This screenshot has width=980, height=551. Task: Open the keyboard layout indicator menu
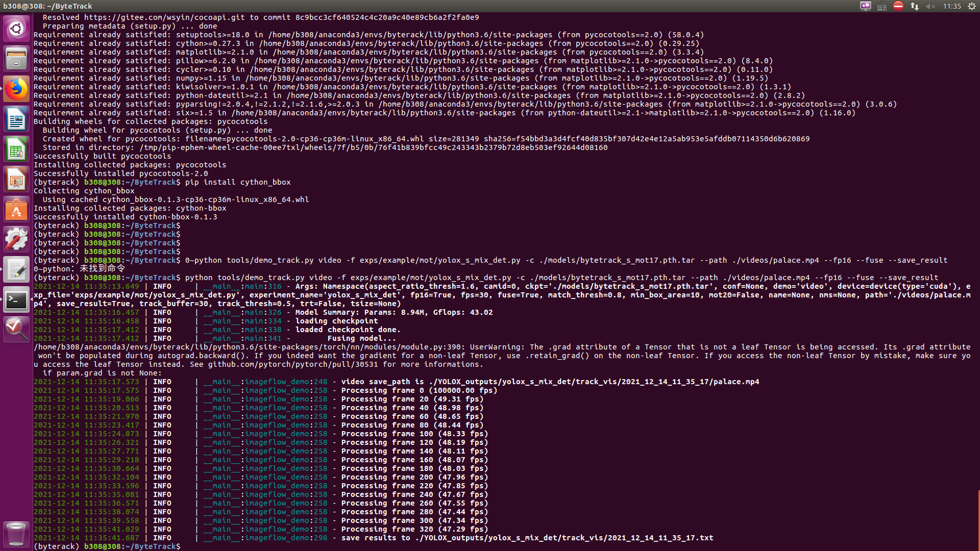(881, 6)
